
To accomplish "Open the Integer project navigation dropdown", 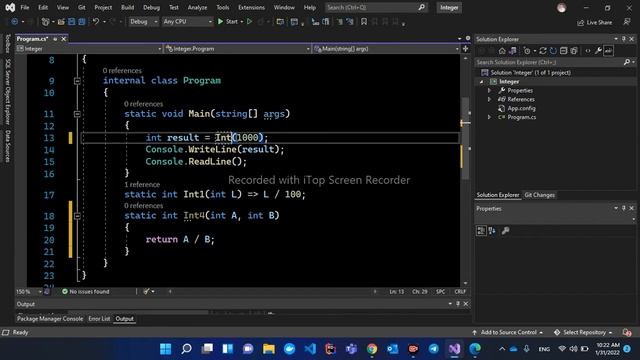I will pyautogui.click(x=89, y=49).
